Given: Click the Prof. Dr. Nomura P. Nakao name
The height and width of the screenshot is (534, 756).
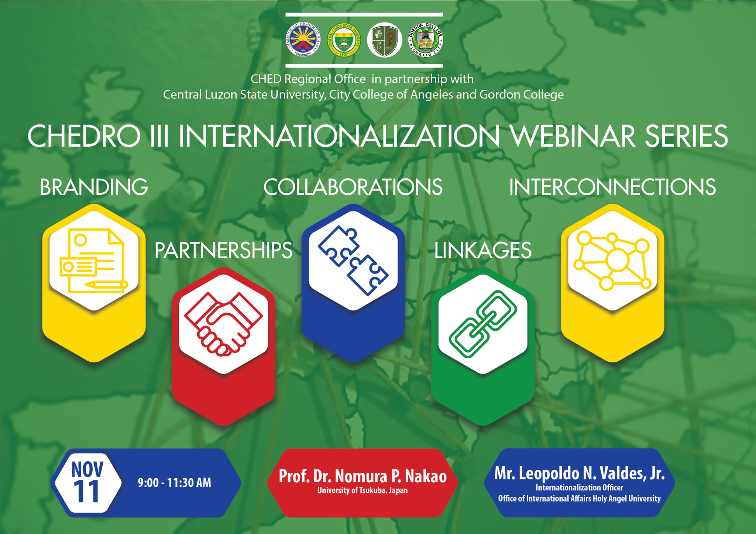Looking at the screenshot, I should [x=362, y=476].
